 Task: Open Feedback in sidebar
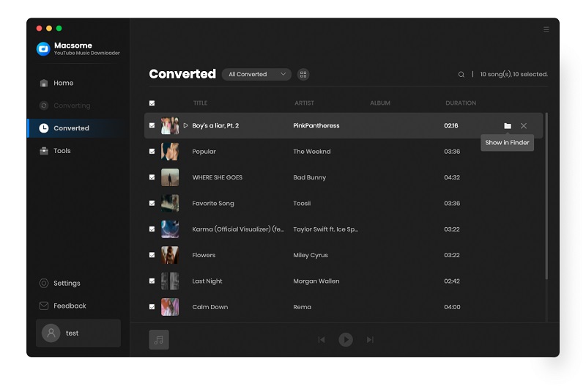coord(70,306)
